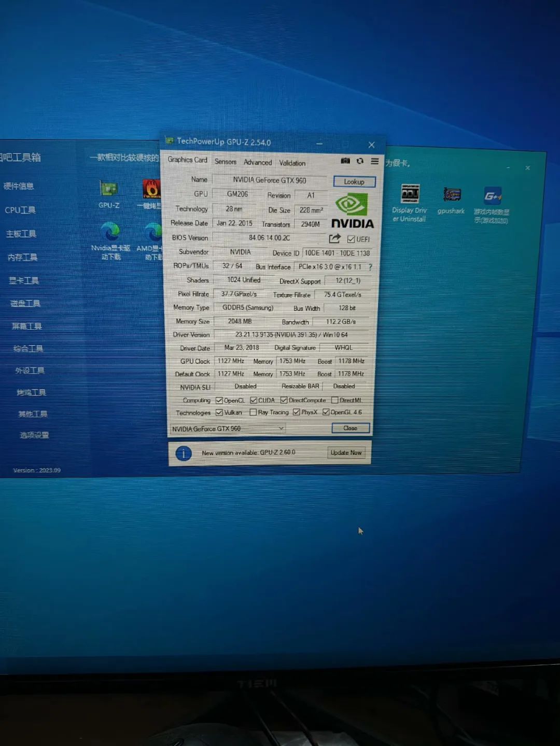The height and width of the screenshot is (746, 560).
Task: Click the GPU-Z refresh icon
Action: coord(360,161)
